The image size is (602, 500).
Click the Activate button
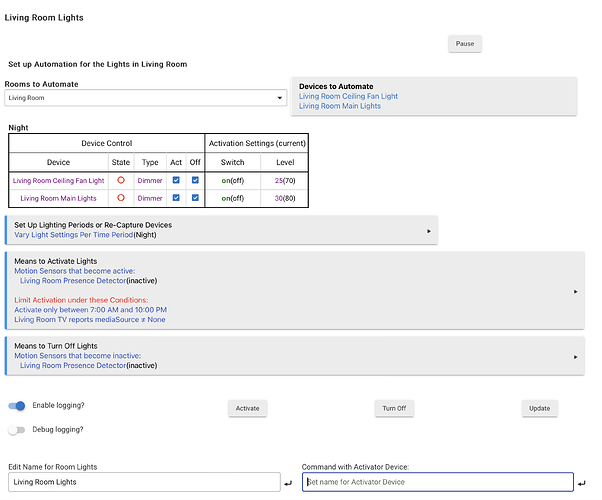point(247,408)
